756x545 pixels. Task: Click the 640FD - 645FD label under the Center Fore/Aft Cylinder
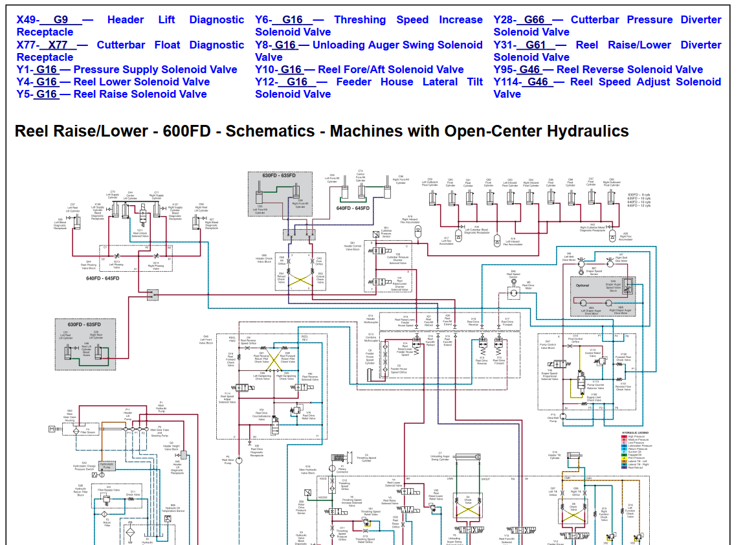[353, 208]
